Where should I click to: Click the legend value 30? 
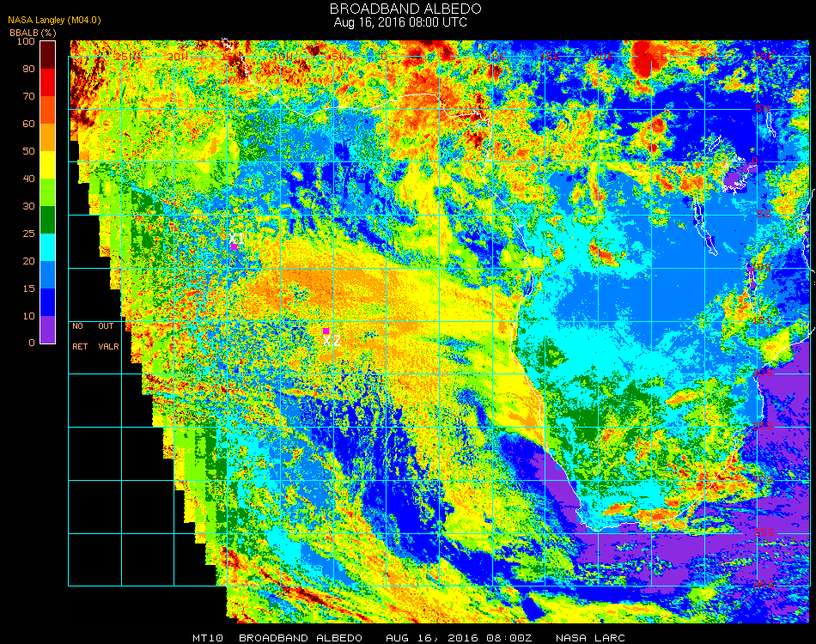click(28, 207)
